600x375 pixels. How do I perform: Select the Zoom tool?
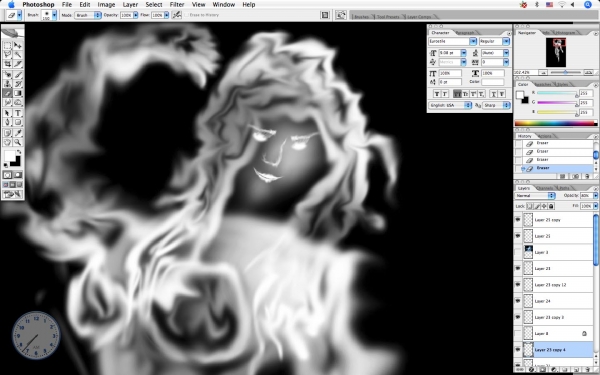pyautogui.click(x=18, y=142)
